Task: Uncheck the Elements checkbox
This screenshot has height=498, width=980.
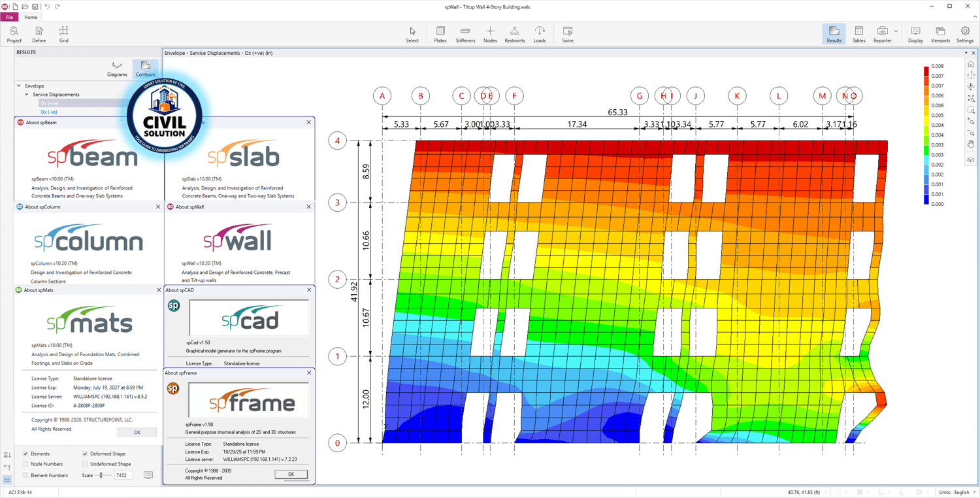Action: click(25, 454)
